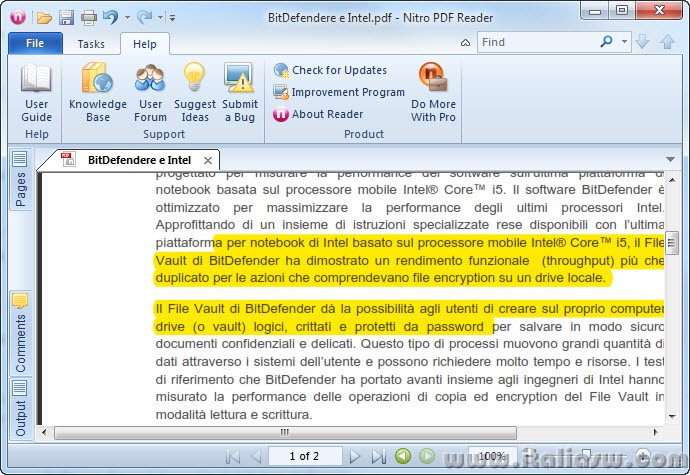This screenshot has width=690, height=475.
Task: Click the green next view button
Action: point(427,456)
